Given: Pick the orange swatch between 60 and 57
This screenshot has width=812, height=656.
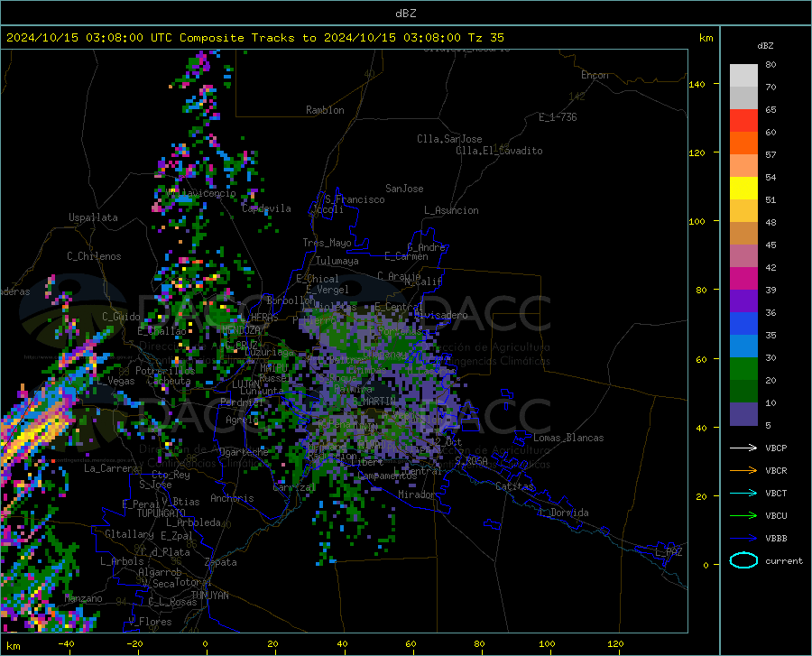Looking at the screenshot, I should click(x=743, y=143).
